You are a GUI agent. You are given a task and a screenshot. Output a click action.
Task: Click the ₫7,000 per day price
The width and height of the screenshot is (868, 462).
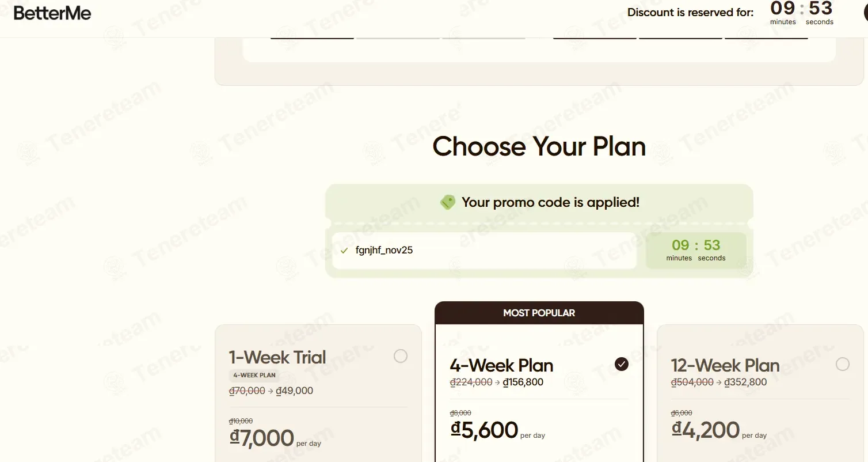click(262, 438)
